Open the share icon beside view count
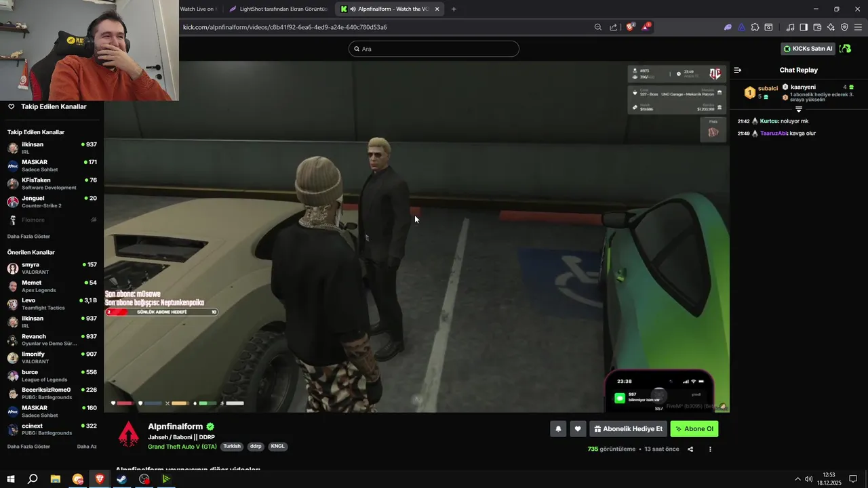Viewport: 868px width, 488px height. point(690,449)
